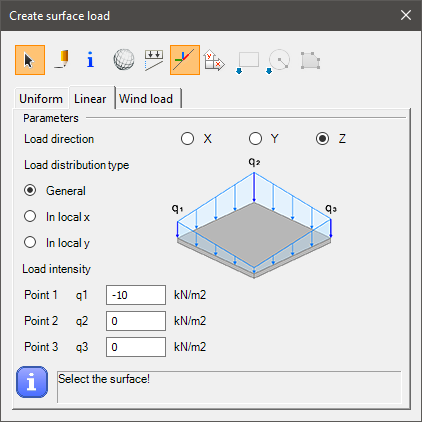This screenshot has height=422, width=422.
Task: Click the q3 intensity input field
Action: [x=136, y=347]
